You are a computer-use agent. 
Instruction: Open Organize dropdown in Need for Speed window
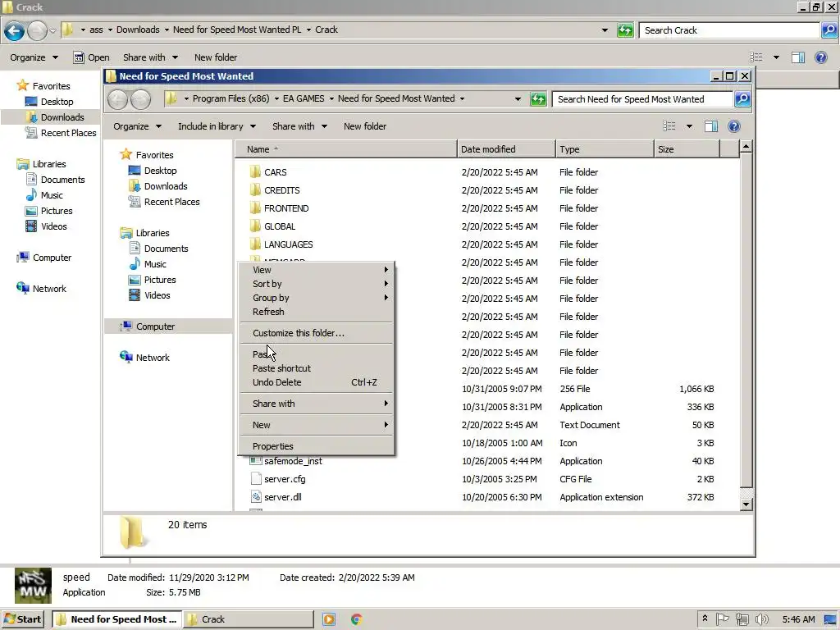pyautogui.click(x=137, y=126)
